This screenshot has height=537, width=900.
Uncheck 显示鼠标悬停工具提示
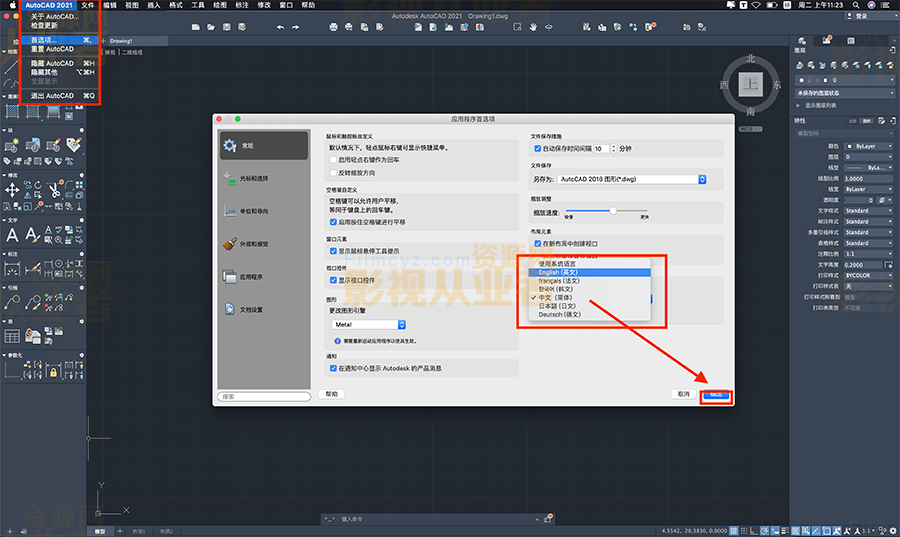(x=333, y=251)
